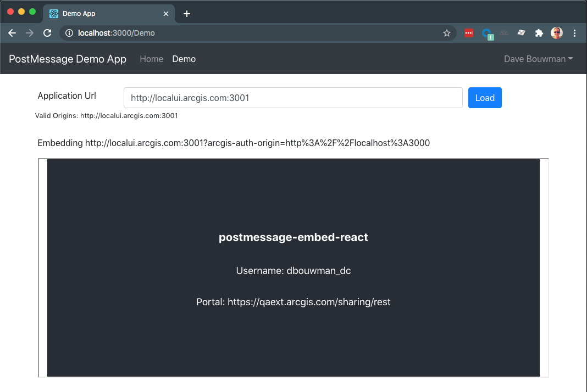587x392 pixels.
Task: Focus the Application Url input field
Action: coord(293,98)
